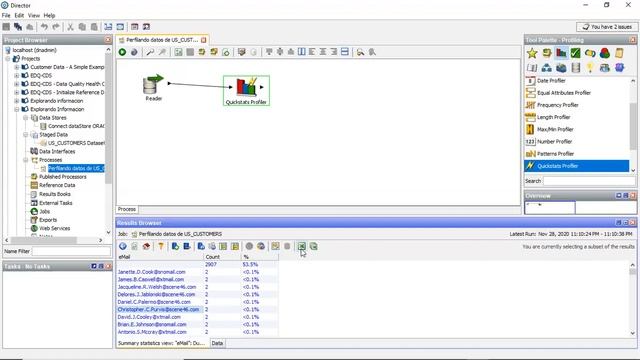This screenshot has width=640, height=360.
Task: Select External Tasks in project tree
Action: click(x=56, y=203)
